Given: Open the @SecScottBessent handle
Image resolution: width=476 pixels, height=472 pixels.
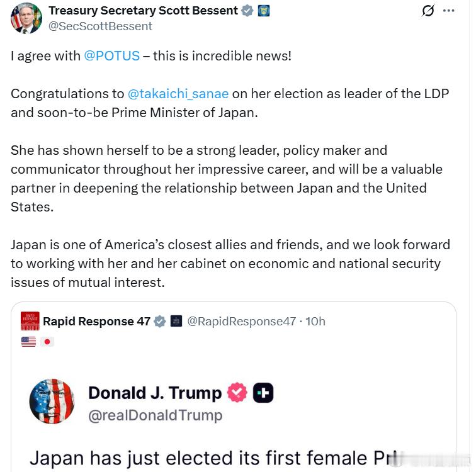Looking at the screenshot, I should pyautogui.click(x=100, y=26).
